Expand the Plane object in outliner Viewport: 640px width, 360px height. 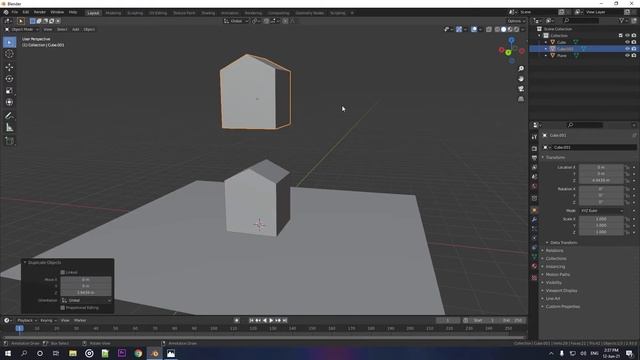tap(546, 56)
